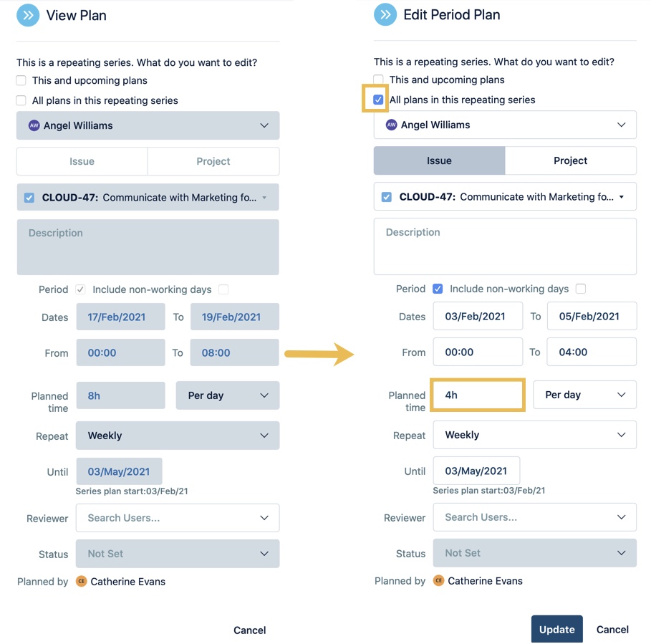This screenshot has width=651, height=644.
Task: Click Angel Williams avatar in Edit Period Plan
Action: (391, 125)
